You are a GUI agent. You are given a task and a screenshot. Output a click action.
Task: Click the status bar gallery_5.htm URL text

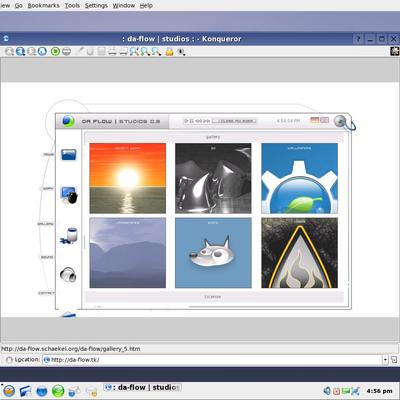point(70,349)
